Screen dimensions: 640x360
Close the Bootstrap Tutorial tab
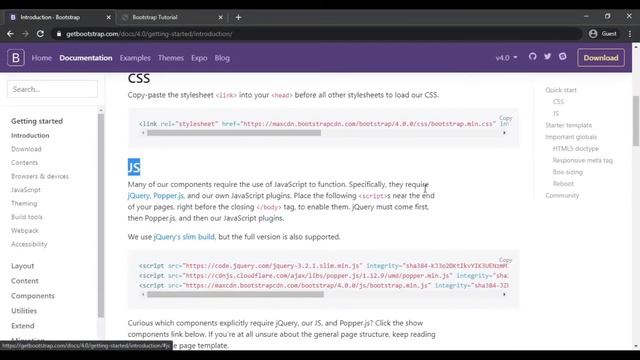pos(220,17)
